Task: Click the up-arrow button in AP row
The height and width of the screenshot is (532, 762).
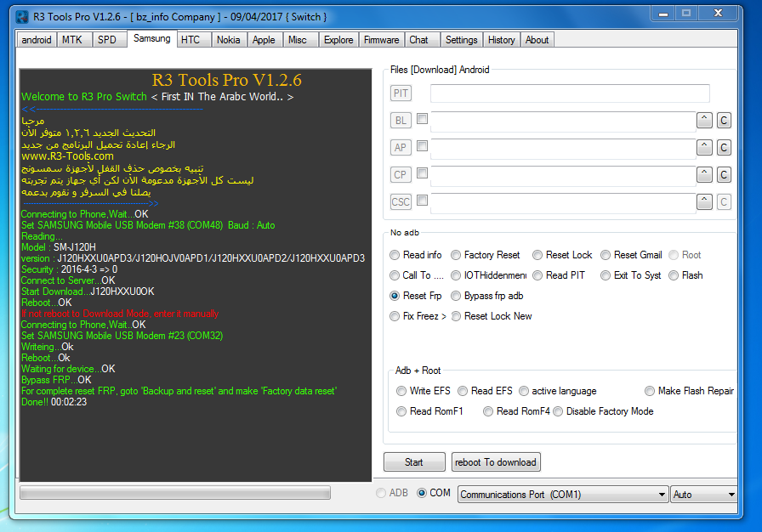Action: click(704, 147)
